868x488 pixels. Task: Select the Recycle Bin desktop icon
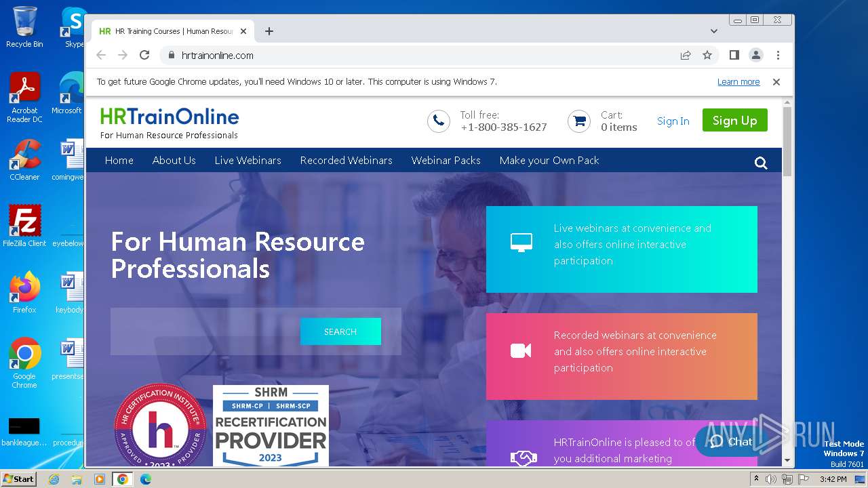pyautogui.click(x=24, y=27)
